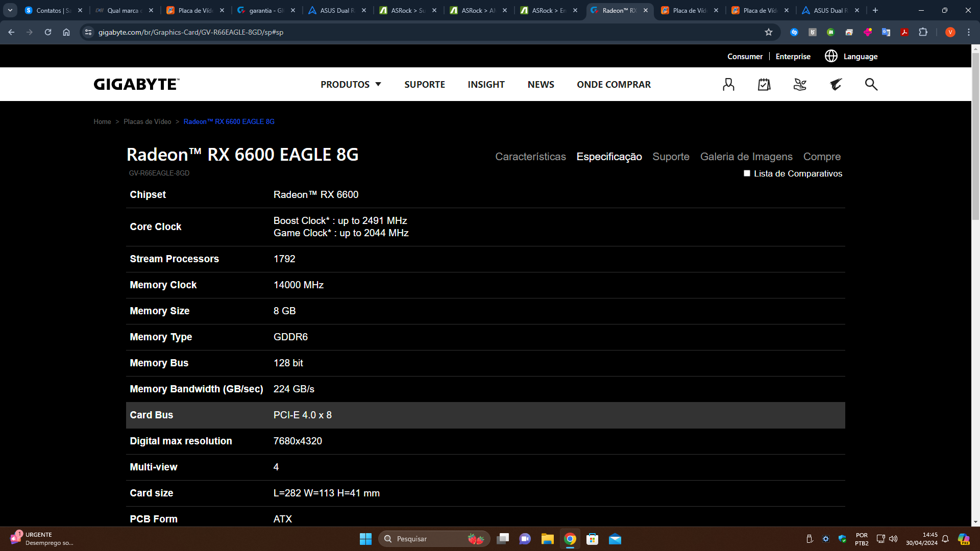The image size is (980, 551).
Task: Open the volume control in system tray
Action: (893, 539)
